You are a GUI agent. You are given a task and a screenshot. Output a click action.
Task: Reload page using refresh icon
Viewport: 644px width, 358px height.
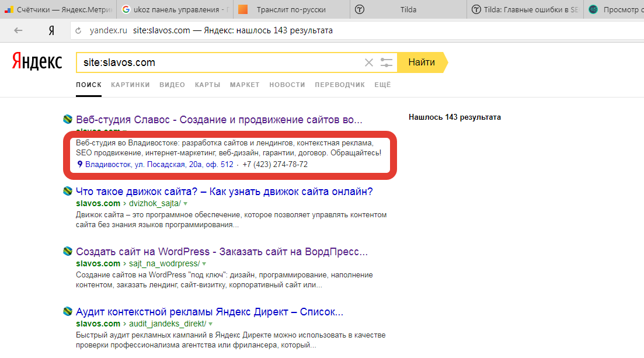(78, 30)
